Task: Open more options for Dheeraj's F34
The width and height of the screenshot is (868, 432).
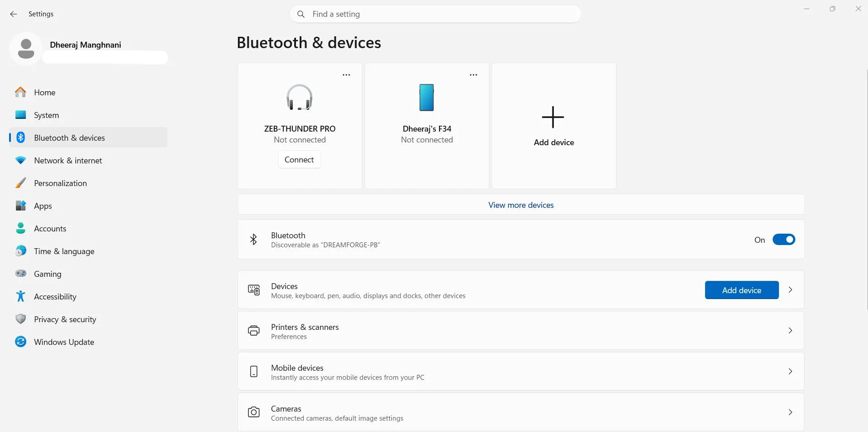Action: 473,75
